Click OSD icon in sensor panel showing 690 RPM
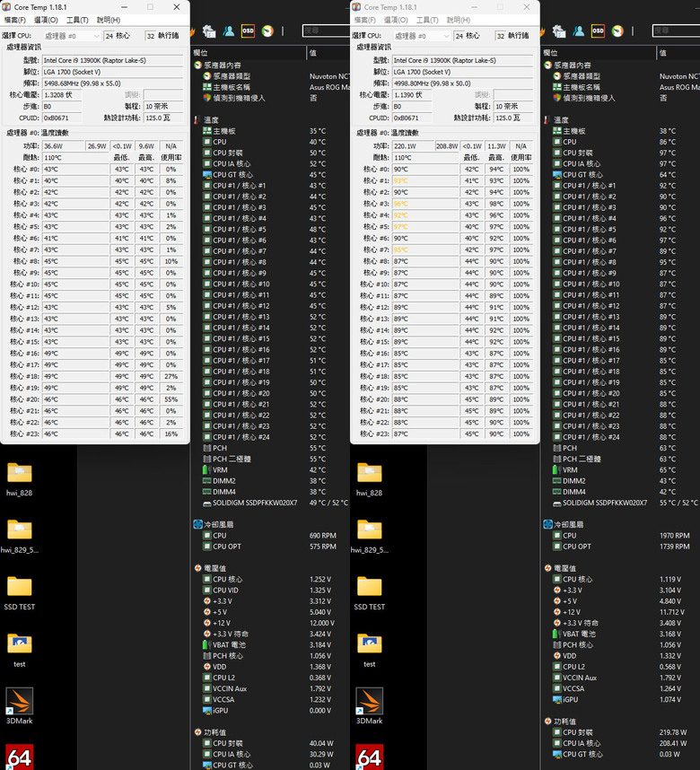This screenshot has width=700, height=770. pos(248,31)
